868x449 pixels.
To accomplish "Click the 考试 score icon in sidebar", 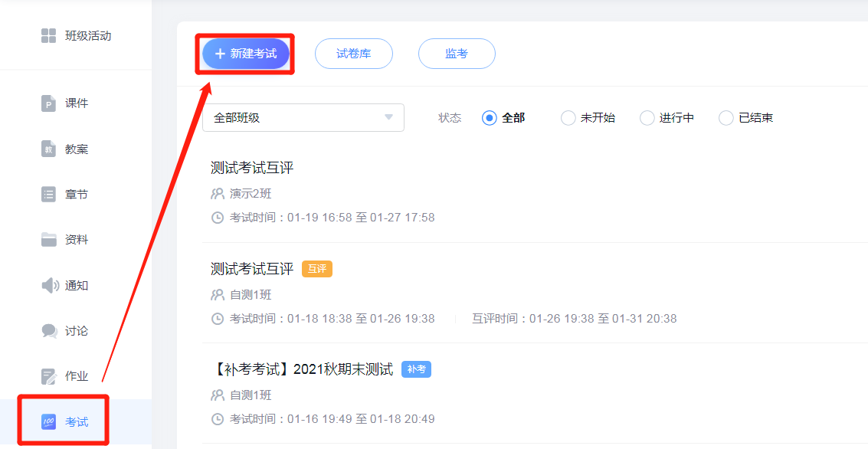I will coord(49,422).
